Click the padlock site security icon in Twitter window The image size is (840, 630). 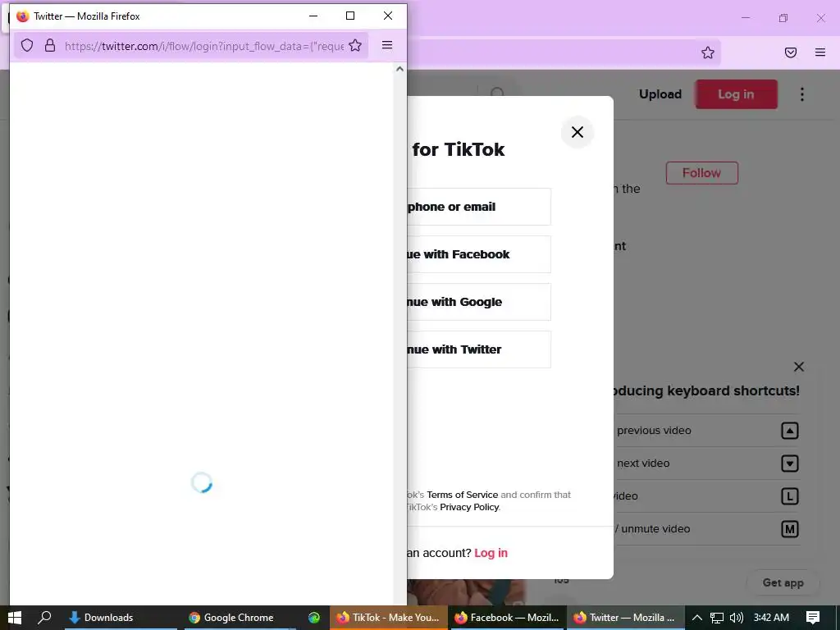pyautogui.click(x=50, y=46)
